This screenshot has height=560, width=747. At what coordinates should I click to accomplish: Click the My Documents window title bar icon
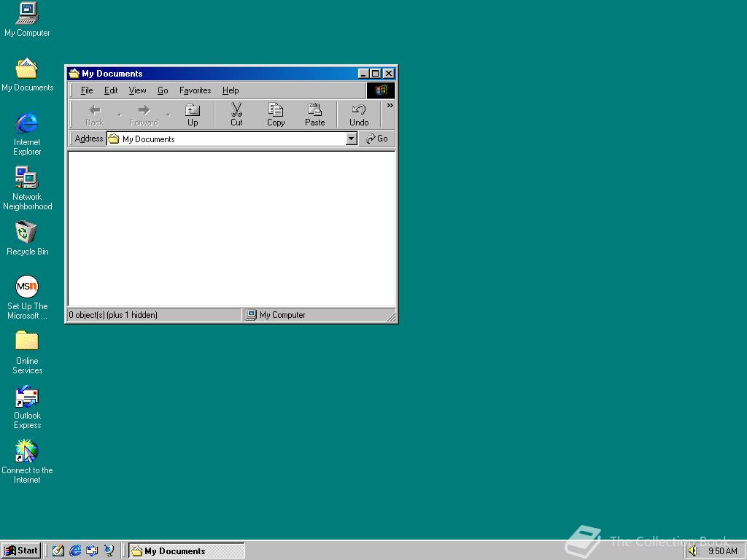(74, 74)
